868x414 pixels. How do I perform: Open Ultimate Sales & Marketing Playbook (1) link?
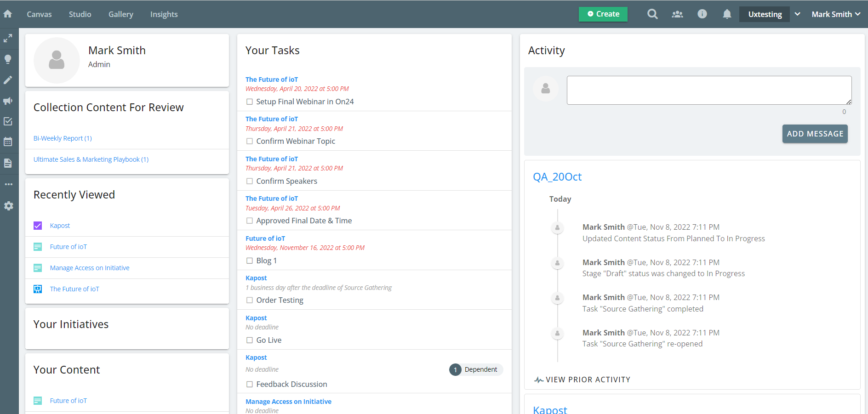(91, 159)
